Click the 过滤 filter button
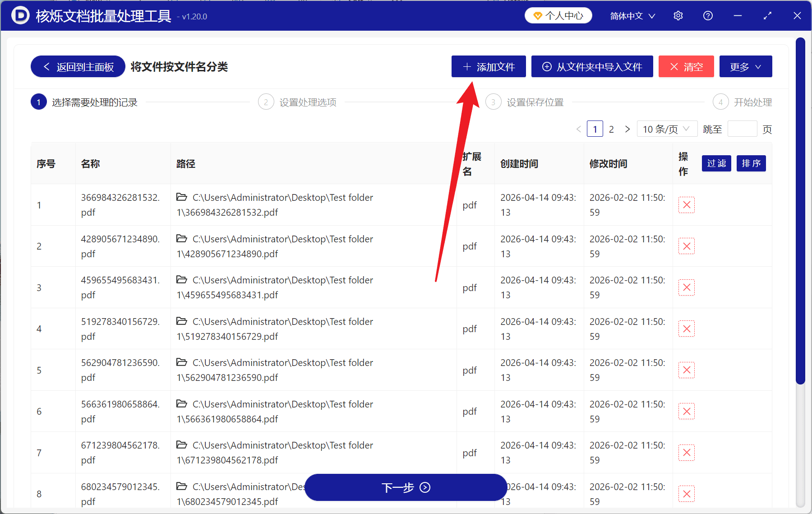This screenshot has width=812, height=514. tap(716, 163)
